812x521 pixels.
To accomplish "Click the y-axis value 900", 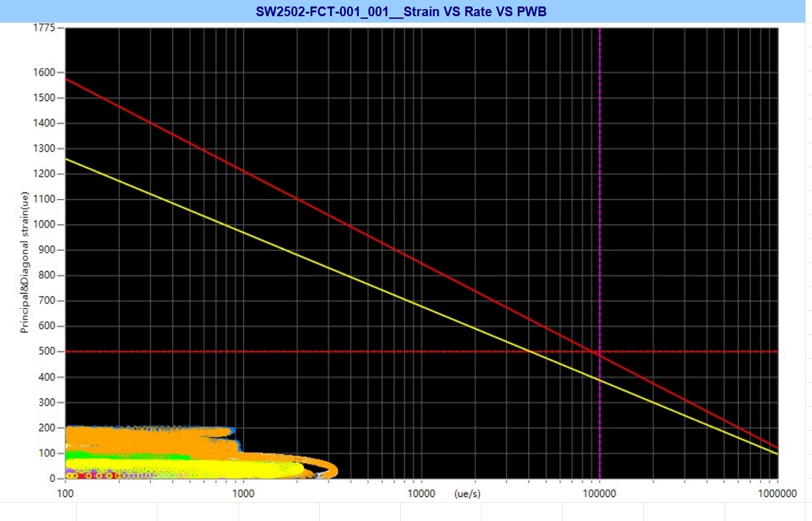I will (x=47, y=250).
